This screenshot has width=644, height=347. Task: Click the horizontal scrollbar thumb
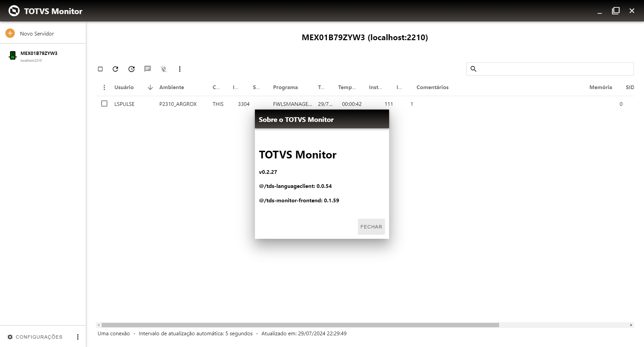point(300,325)
